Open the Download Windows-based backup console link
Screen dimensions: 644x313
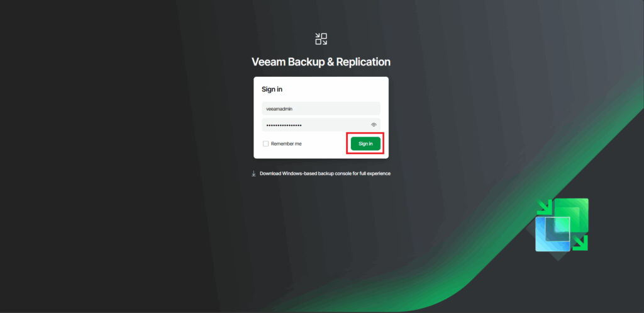click(325, 174)
